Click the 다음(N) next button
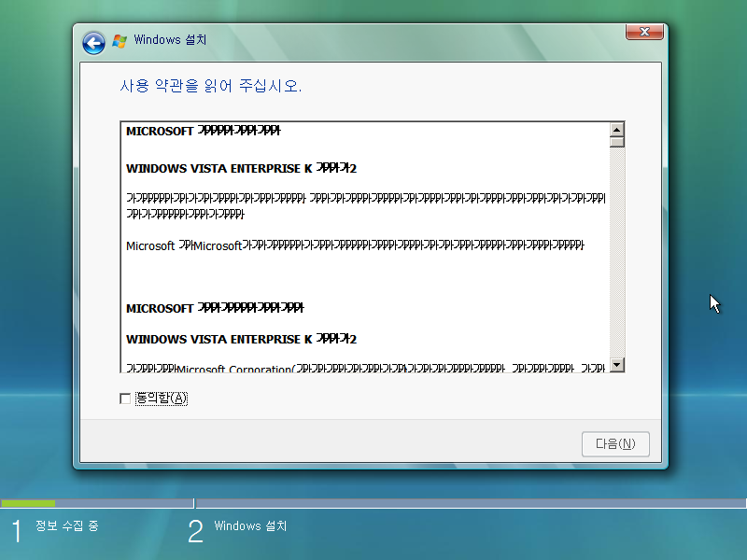 point(615,444)
